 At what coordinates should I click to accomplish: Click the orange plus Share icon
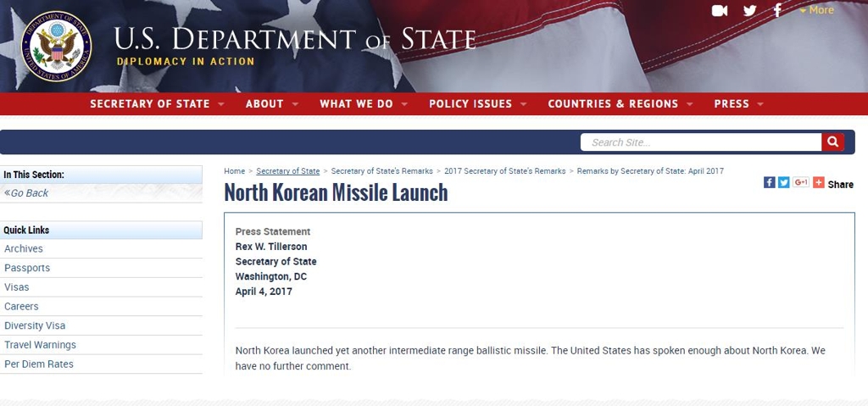819,182
